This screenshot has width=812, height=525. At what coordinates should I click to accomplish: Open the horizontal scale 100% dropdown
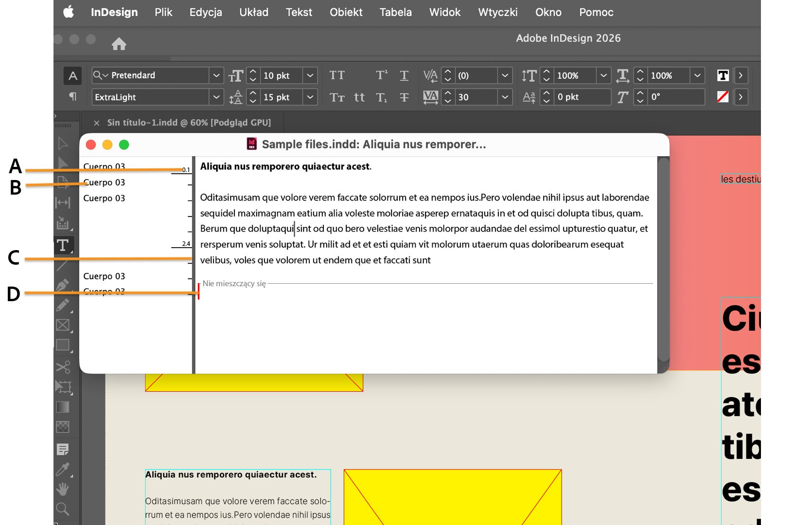697,75
